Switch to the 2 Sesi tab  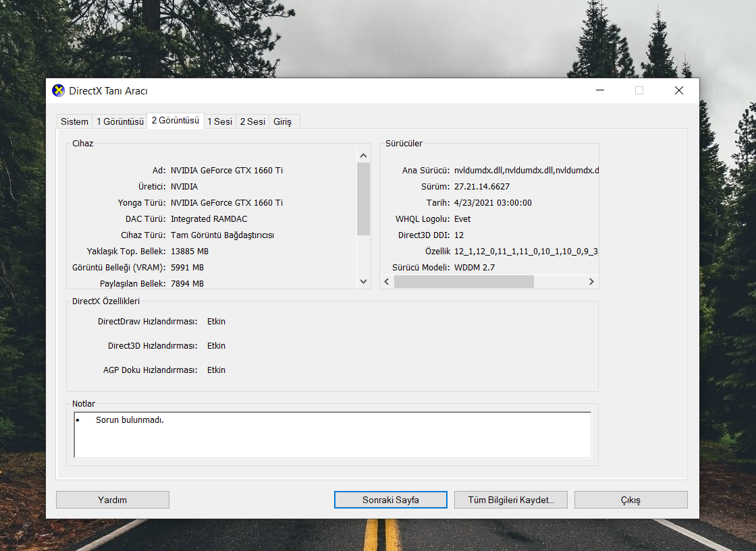tap(252, 121)
